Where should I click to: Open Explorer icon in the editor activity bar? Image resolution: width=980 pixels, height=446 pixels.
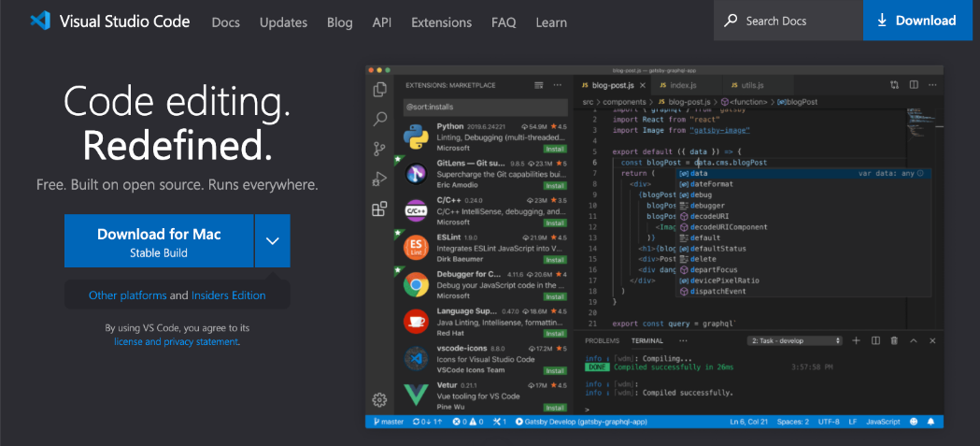point(379,90)
